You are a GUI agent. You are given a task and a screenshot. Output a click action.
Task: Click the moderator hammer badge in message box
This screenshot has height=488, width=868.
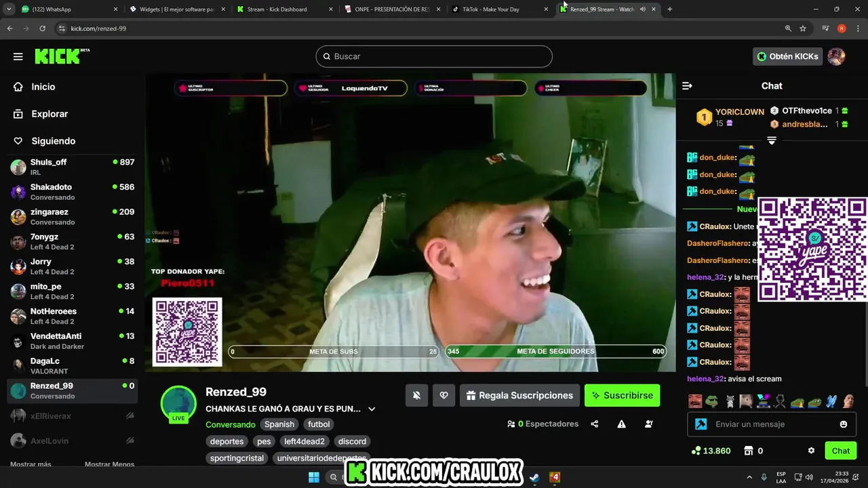coord(701,424)
